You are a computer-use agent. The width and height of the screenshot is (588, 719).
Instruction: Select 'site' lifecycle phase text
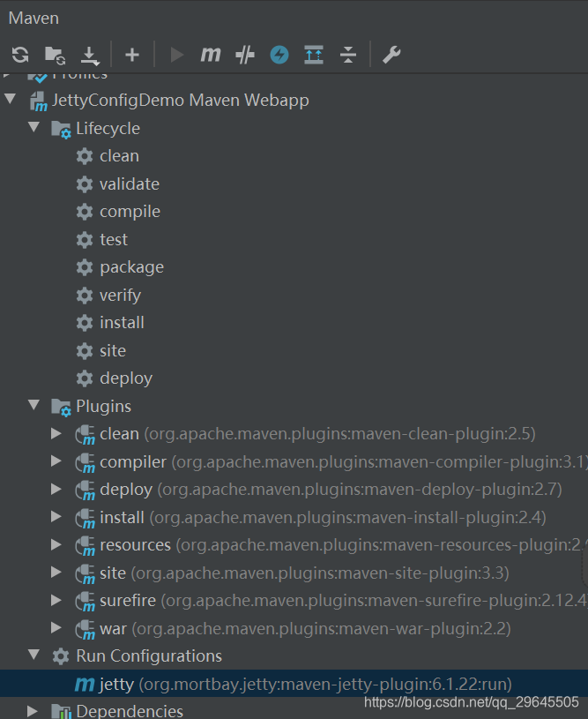pos(113,350)
